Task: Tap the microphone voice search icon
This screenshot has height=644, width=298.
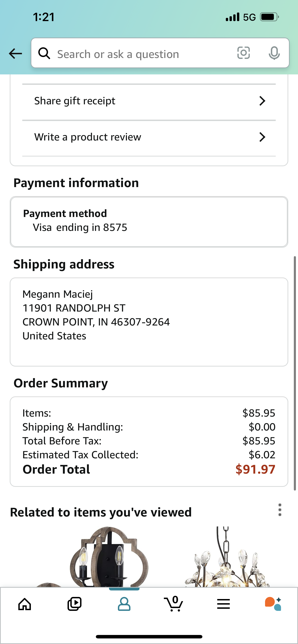Action: [x=274, y=53]
